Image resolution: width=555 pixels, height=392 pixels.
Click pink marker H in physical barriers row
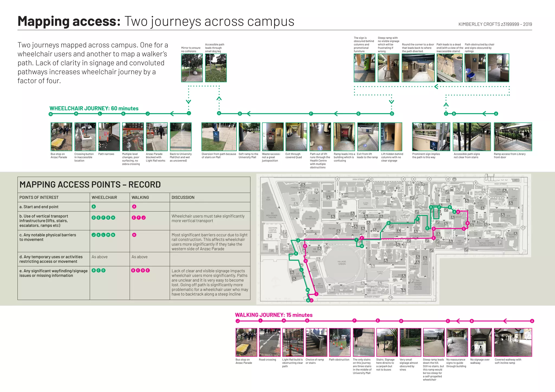tap(134, 235)
